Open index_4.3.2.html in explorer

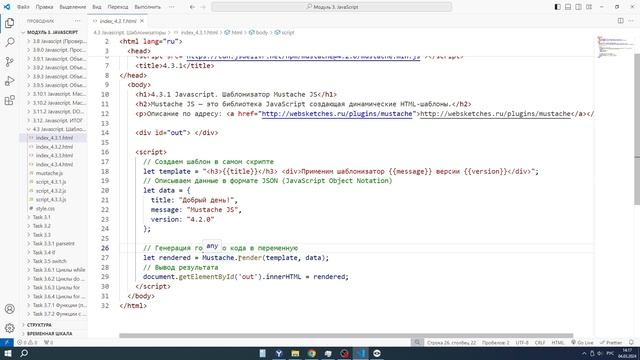tap(54, 147)
